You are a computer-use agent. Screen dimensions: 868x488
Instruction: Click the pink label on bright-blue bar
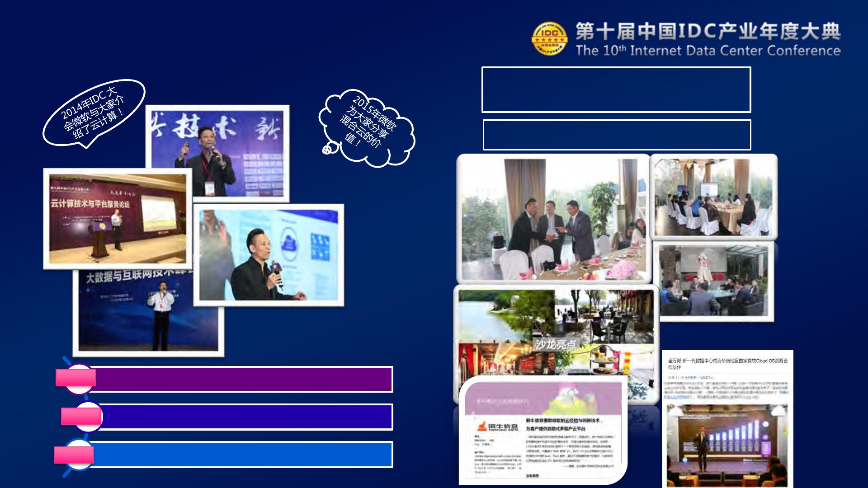pos(74,455)
